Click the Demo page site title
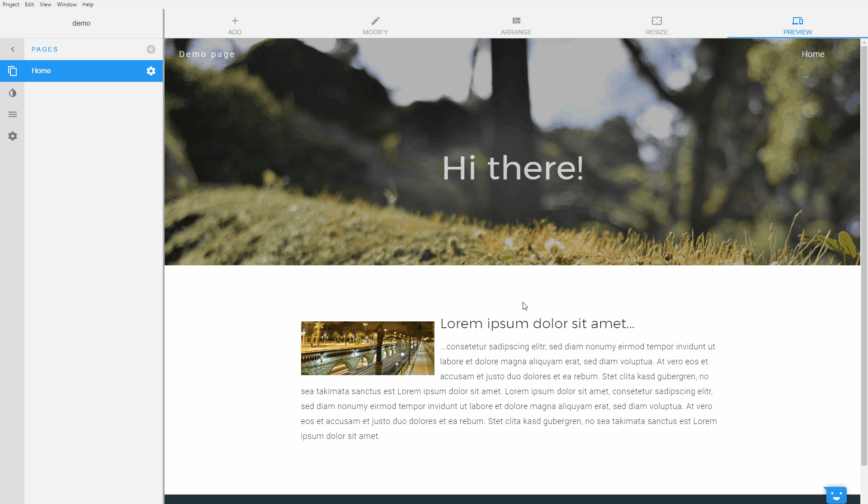 (207, 54)
